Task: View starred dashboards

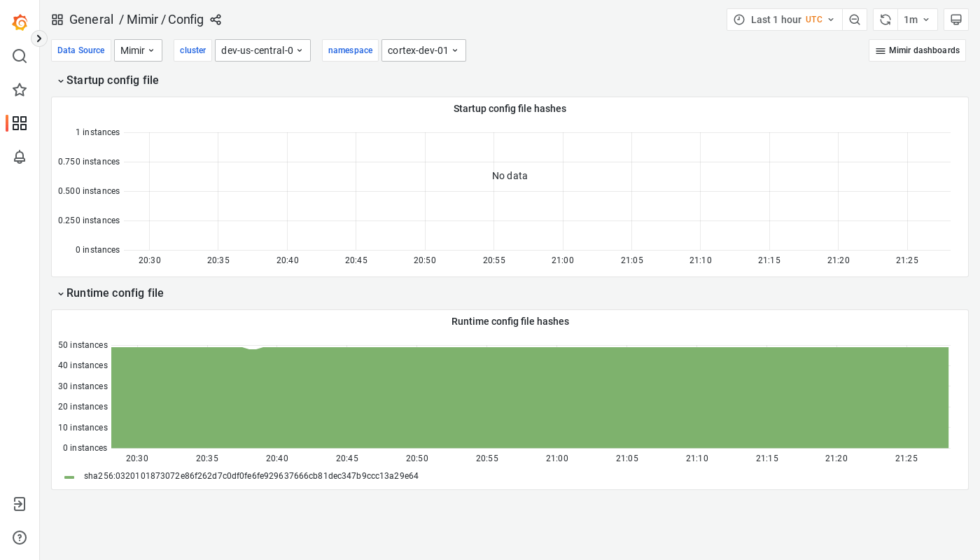Action: coord(20,90)
